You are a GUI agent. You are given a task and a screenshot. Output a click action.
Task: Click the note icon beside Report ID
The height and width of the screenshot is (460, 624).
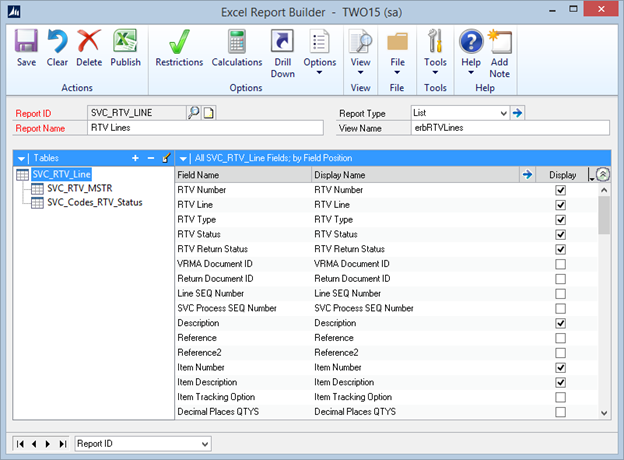[x=209, y=113]
